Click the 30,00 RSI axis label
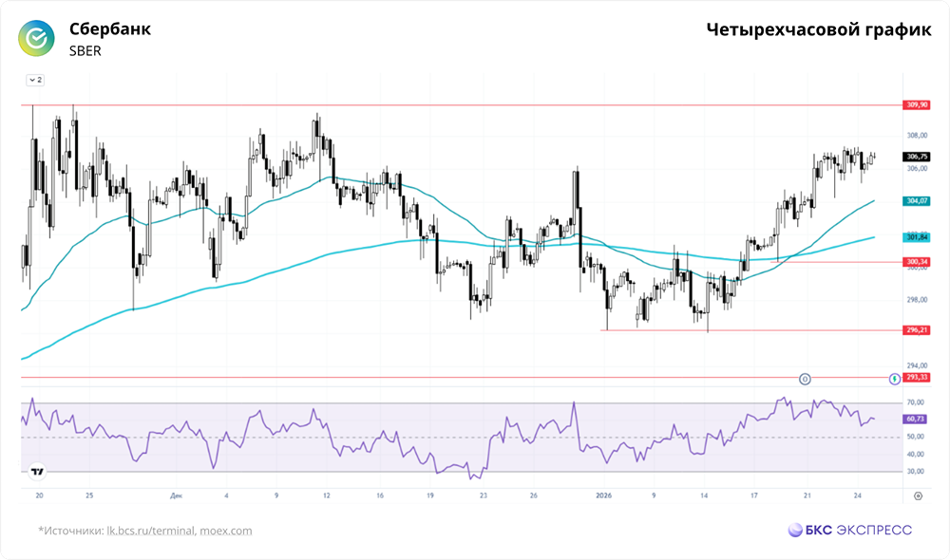The width and height of the screenshot is (950, 560). click(x=915, y=472)
